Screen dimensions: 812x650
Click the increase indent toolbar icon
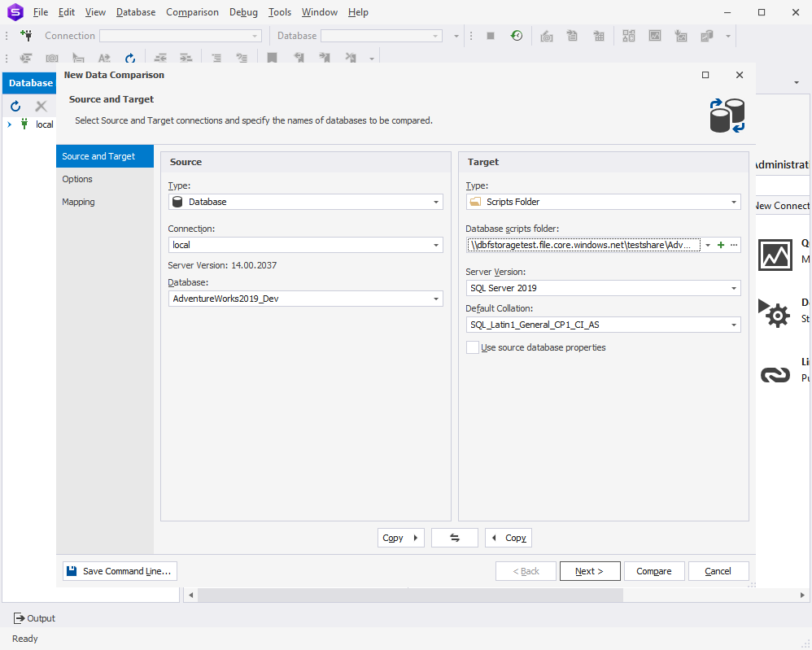(186, 58)
